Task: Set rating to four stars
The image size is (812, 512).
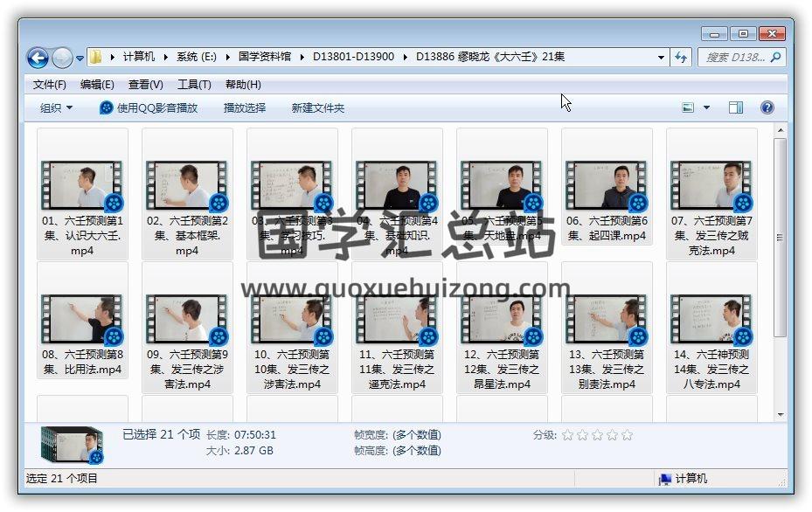Action: click(x=612, y=435)
